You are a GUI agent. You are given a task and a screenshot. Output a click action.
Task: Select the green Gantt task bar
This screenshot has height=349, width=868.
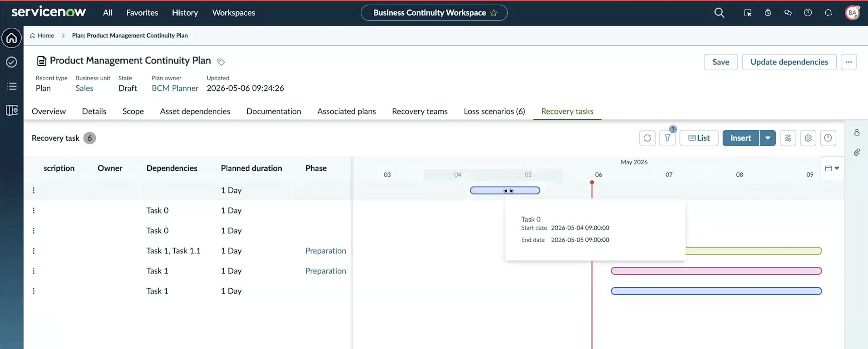pos(753,251)
